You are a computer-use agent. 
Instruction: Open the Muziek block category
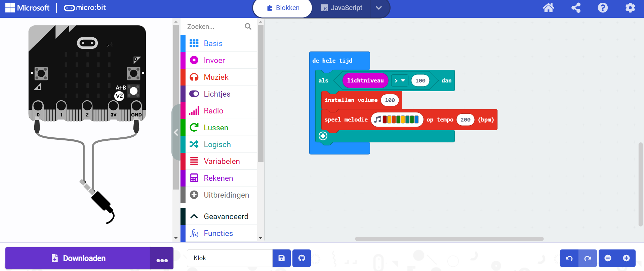pos(219,77)
